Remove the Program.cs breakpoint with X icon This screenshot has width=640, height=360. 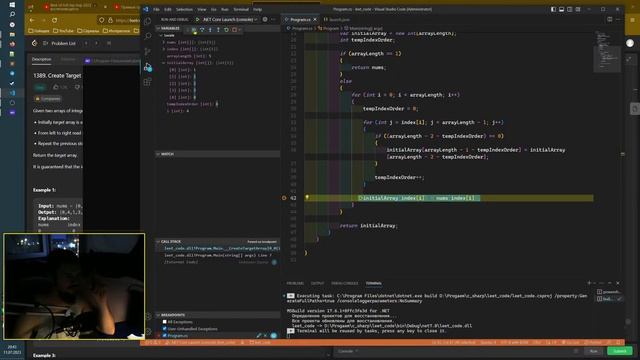(x=265, y=336)
